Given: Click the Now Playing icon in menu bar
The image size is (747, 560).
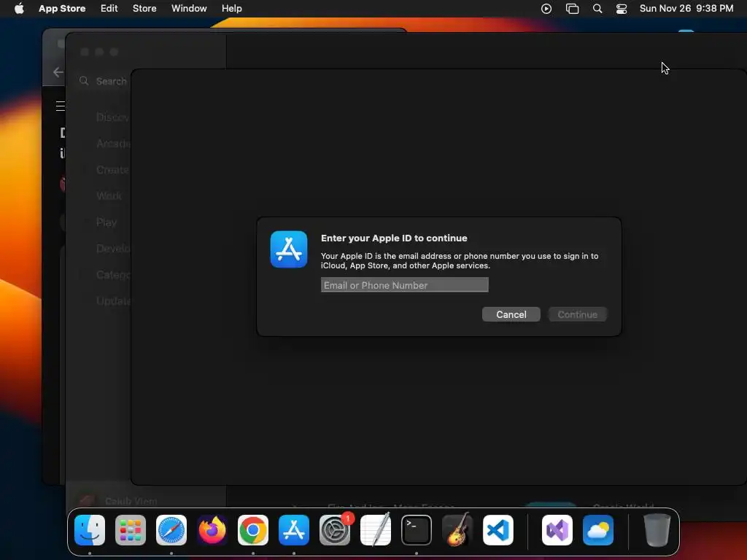Looking at the screenshot, I should 546,9.
